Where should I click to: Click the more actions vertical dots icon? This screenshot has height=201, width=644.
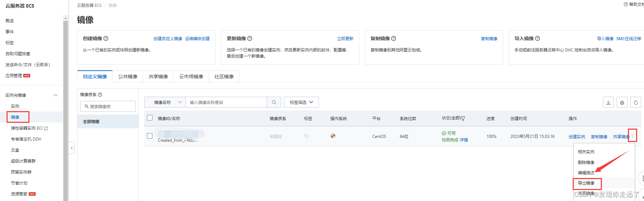pos(632,136)
